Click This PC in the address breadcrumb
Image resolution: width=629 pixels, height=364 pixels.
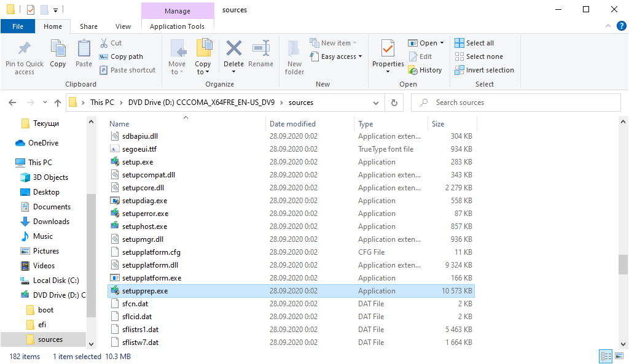pyautogui.click(x=103, y=103)
